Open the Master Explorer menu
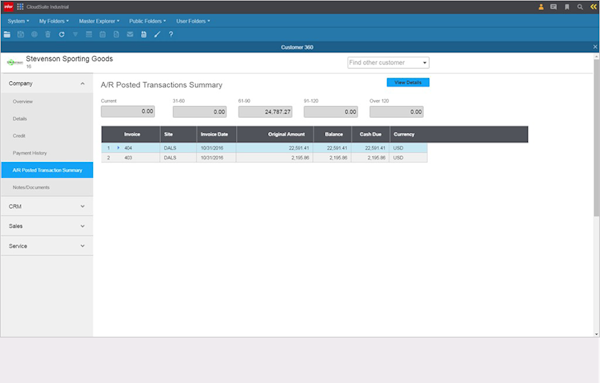The height and width of the screenshot is (383, 600). tap(99, 21)
